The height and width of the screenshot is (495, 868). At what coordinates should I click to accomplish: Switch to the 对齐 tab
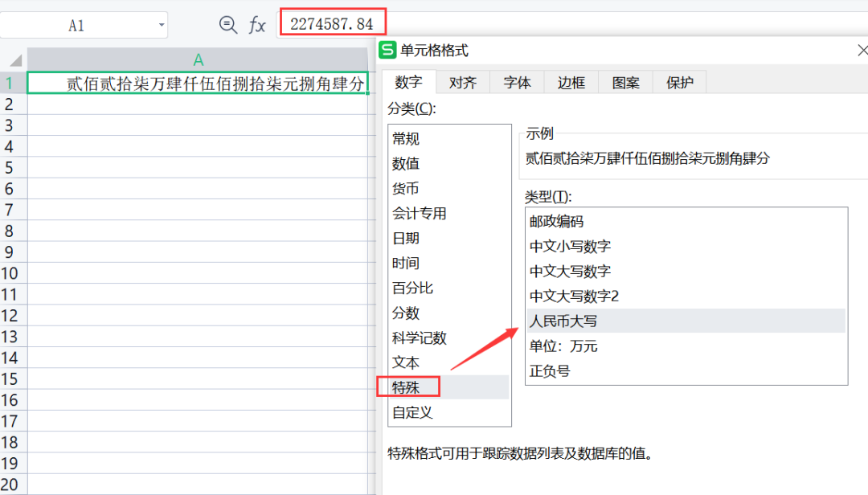click(x=463, y=83)
